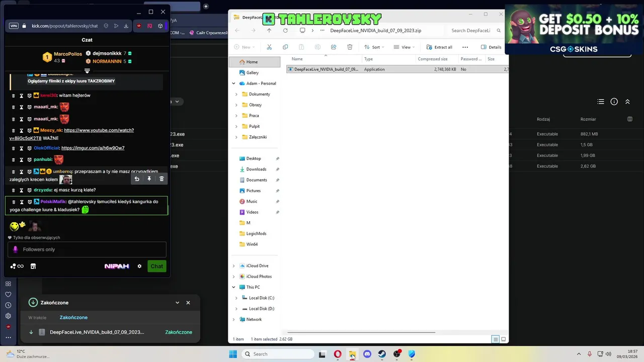Click the Windows Start button
The image size is (644, 362).
233,354
